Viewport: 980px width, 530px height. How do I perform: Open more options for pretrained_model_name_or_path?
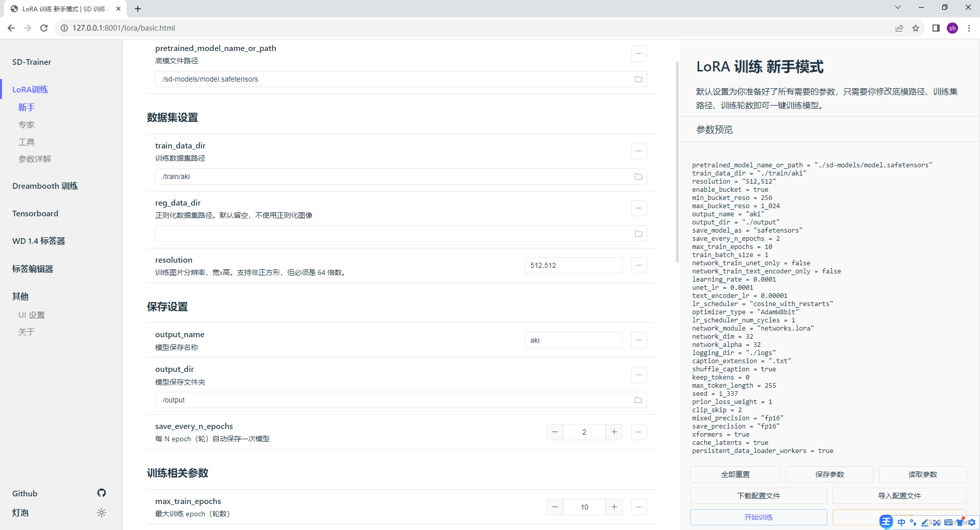(x=639, y=54)
